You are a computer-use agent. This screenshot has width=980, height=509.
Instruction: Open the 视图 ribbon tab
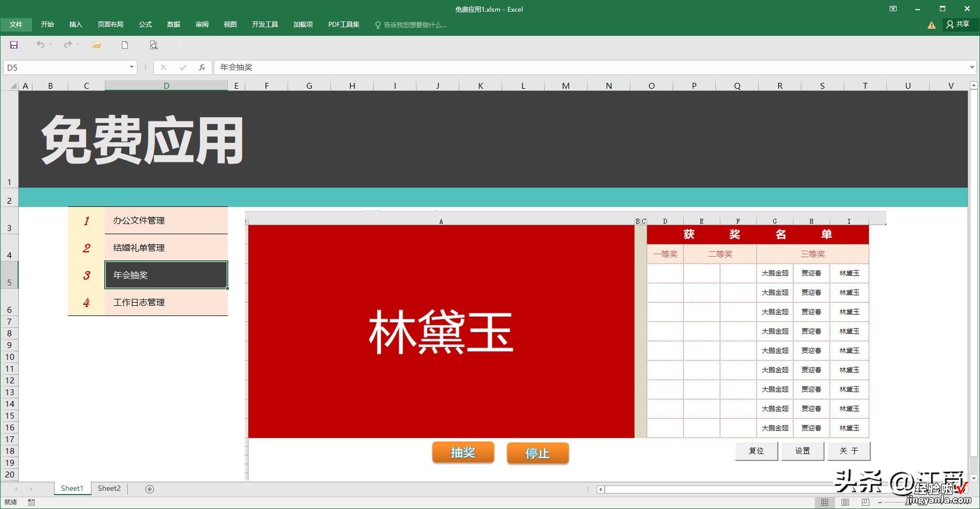tap(230, 25)
